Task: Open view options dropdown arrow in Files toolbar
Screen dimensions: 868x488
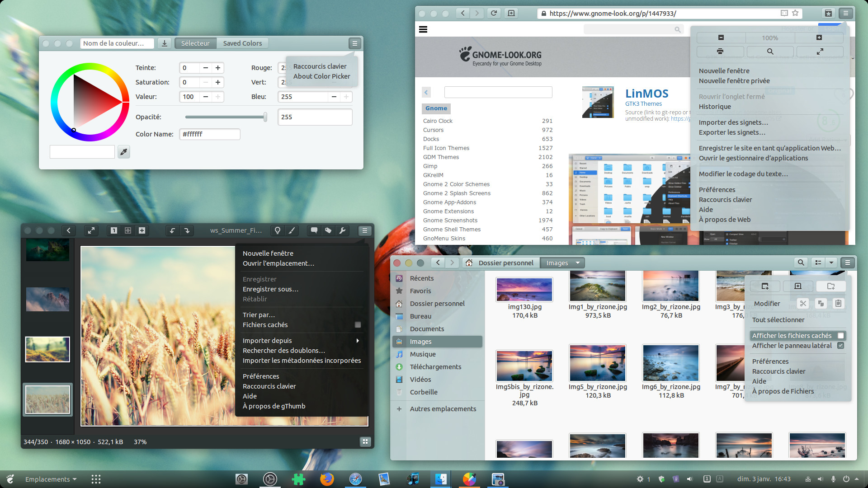Action: coord(831,263)
